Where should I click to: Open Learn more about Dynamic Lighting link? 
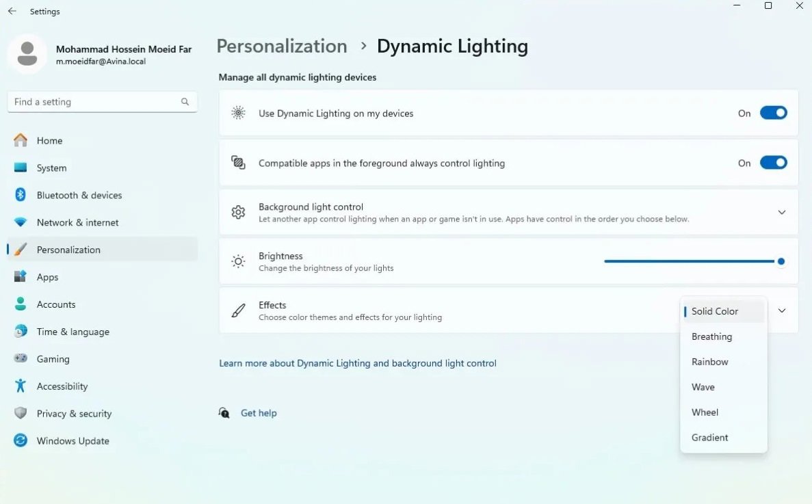tap(358, 363)
